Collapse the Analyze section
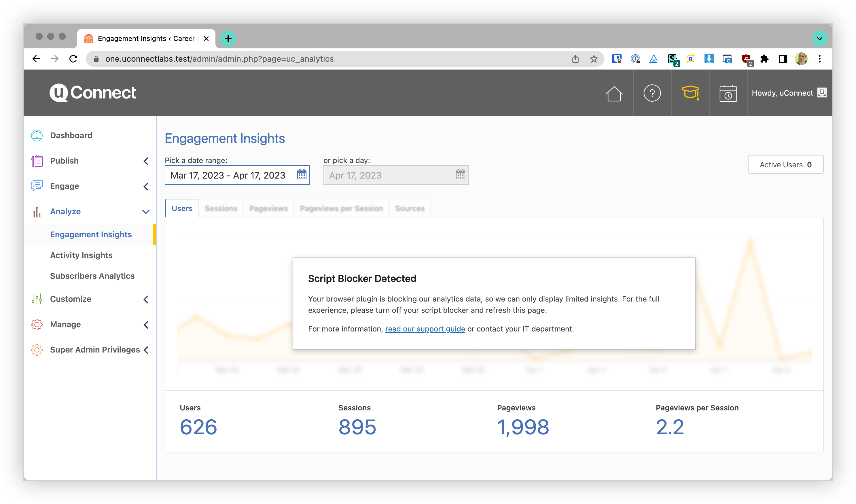 [146, 212]
